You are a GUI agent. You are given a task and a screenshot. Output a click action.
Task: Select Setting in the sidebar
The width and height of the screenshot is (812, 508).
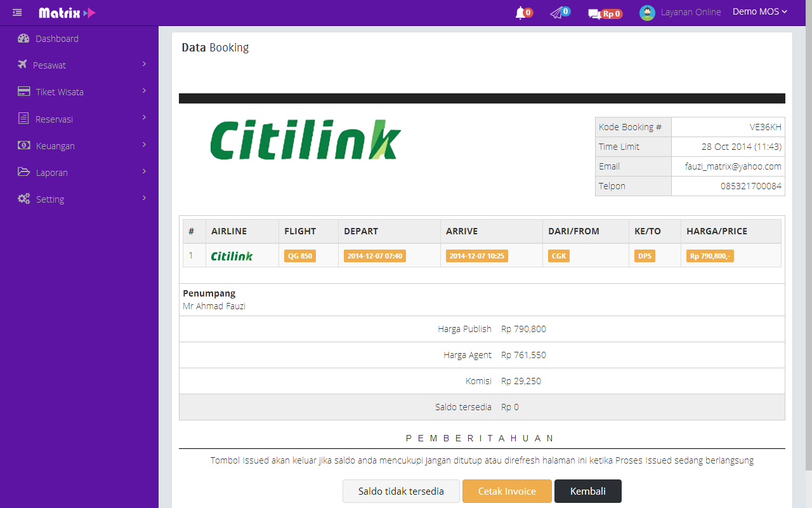pos(50,199)
